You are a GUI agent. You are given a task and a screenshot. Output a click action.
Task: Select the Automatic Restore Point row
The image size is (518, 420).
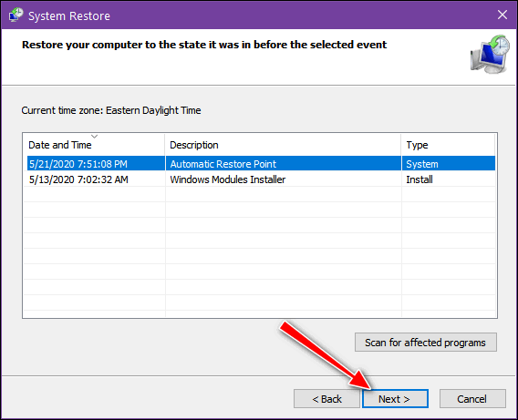click(x=261, y=164)
